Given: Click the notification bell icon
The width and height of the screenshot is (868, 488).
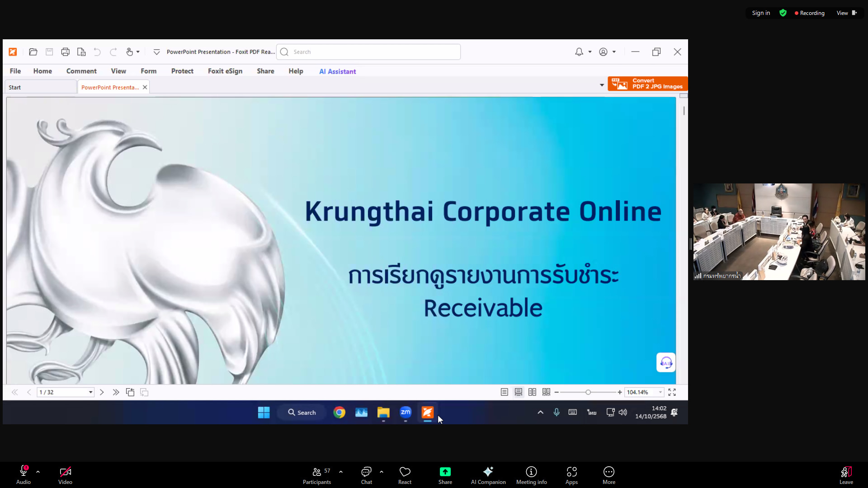Looking at the screenshot, I should [579, 52].
